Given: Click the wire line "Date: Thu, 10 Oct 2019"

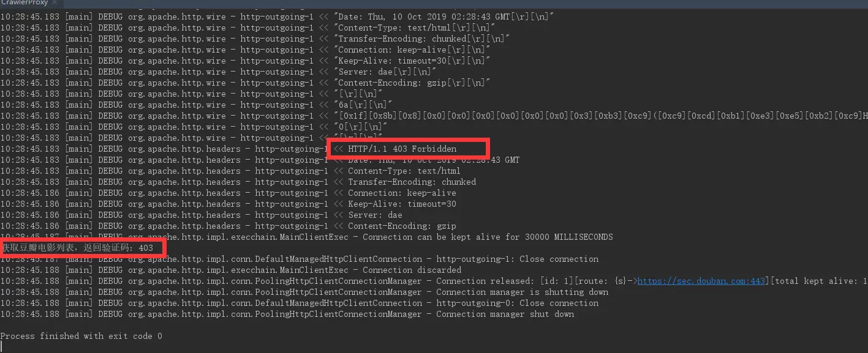Looking at the screenshot, I should (x=277, y=17).
